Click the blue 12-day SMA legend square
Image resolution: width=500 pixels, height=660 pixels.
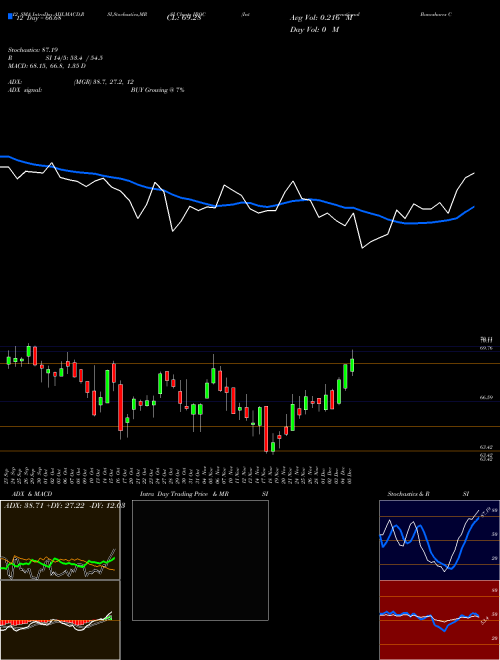tap(10, 16)
